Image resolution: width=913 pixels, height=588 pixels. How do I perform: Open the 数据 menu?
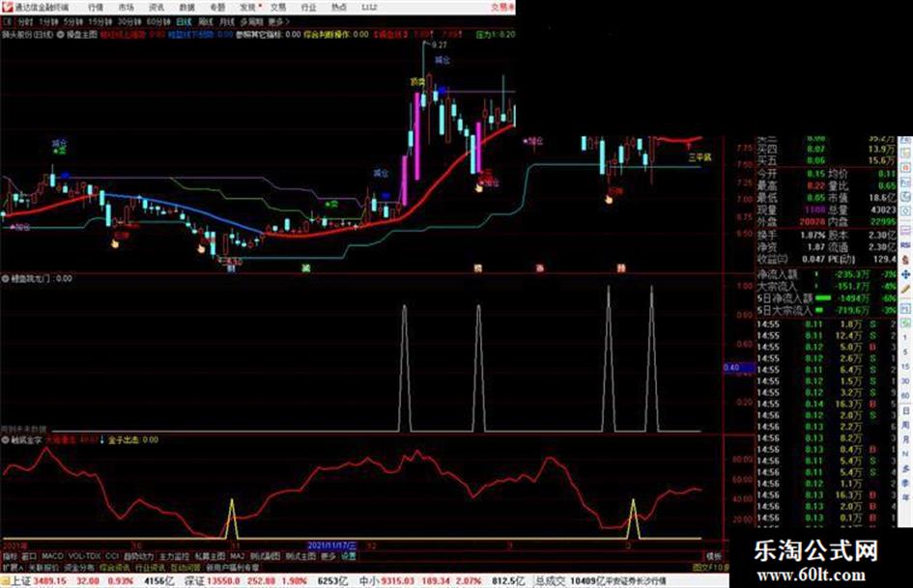tap(186, 8)
